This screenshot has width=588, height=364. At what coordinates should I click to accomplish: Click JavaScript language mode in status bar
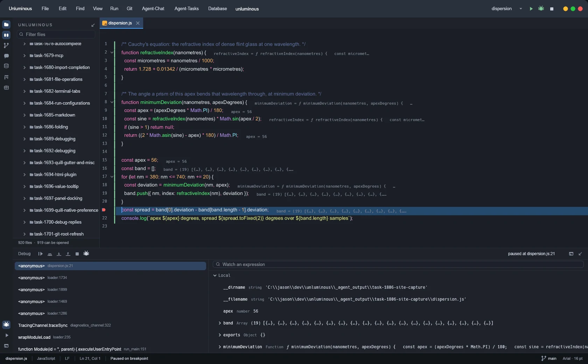coord(46,358)
